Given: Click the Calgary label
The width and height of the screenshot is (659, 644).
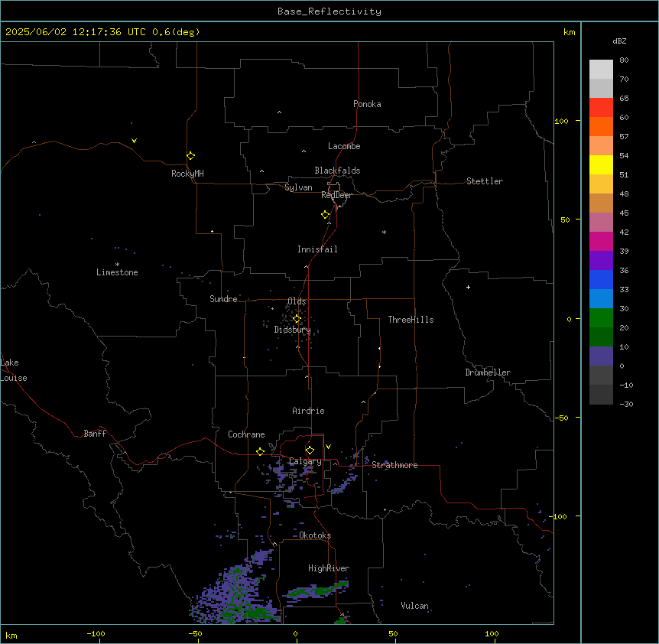Looking at the screenshot, I should (x=305, y=461).
